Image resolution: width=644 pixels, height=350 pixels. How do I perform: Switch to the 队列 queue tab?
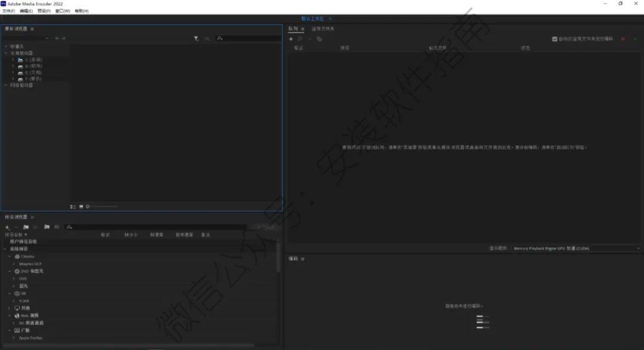point(293,29)
